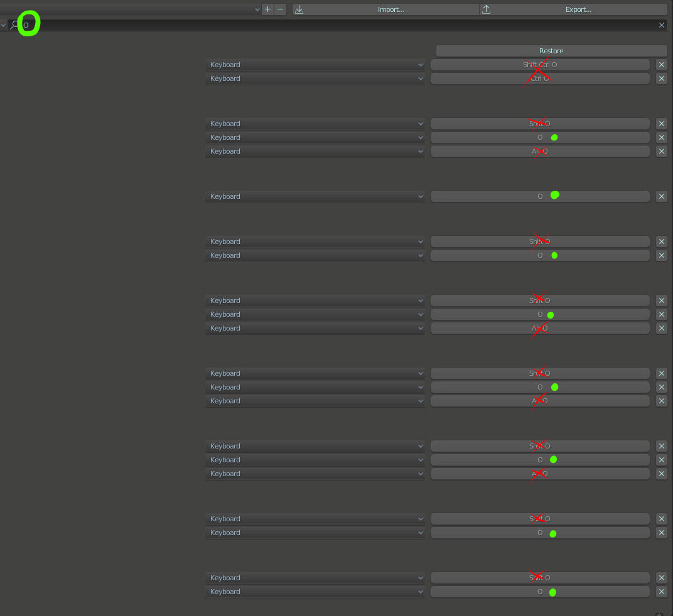Open Keyboard type dropdown for Shift Ctrl O
Viewport: 673px width, 616px height.
click(x=315, y=65)
